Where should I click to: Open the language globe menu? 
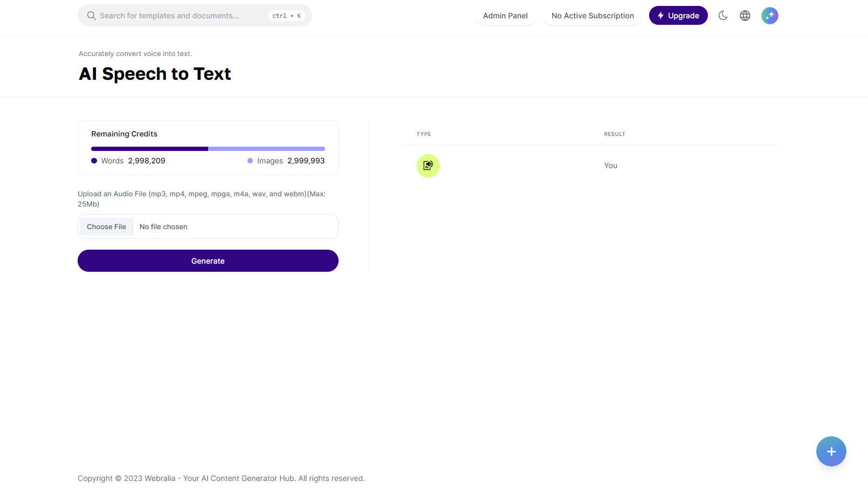(745, 16)
